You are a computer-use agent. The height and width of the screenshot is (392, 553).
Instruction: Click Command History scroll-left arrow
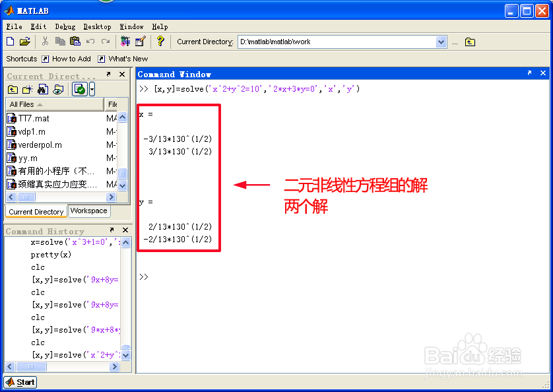coord(10,367)
